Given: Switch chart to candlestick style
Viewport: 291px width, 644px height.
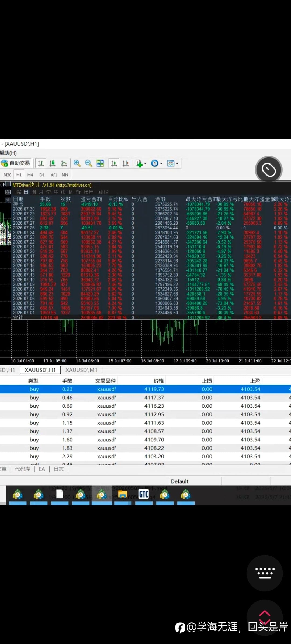Looking at the screenshot, I should point(52,163).
